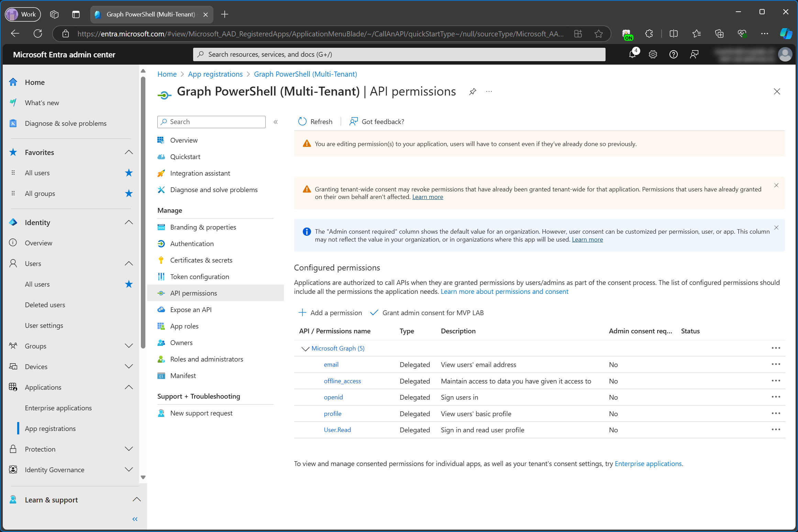Collapse the left portal navigation pane
The height and width of the screenshot is (532, 798).
point(135,519)
